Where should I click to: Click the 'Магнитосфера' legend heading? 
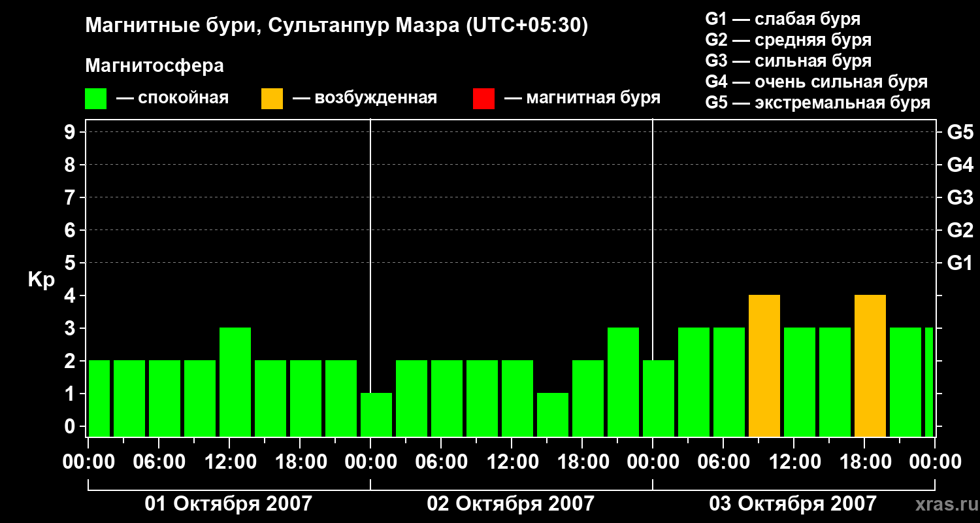pos(155,66)
